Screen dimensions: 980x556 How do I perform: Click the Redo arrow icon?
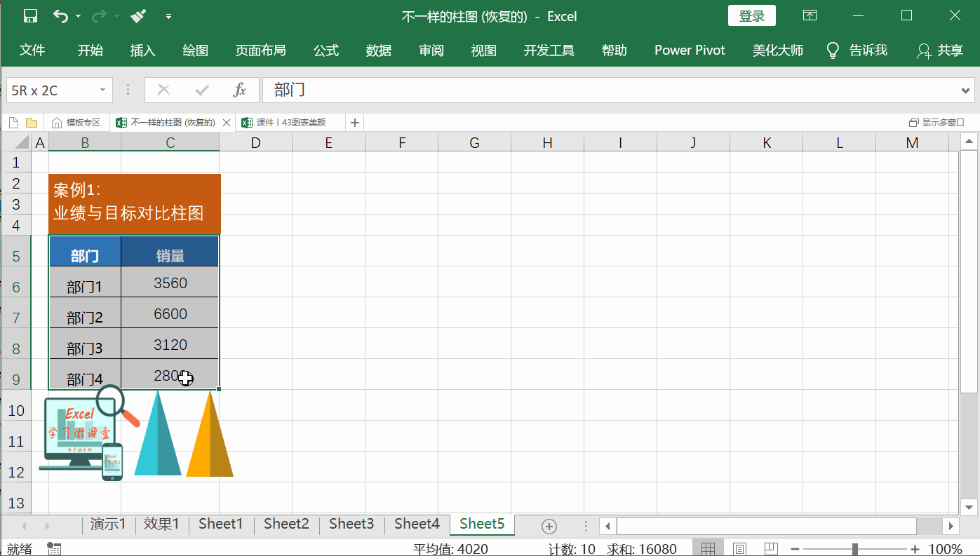coord(99,16)
